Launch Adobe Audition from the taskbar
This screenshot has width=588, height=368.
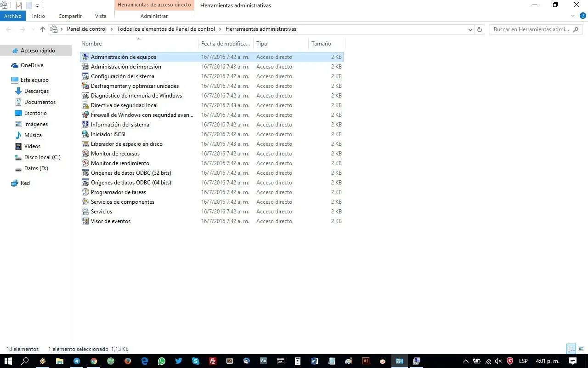click(x=264, y=361)
